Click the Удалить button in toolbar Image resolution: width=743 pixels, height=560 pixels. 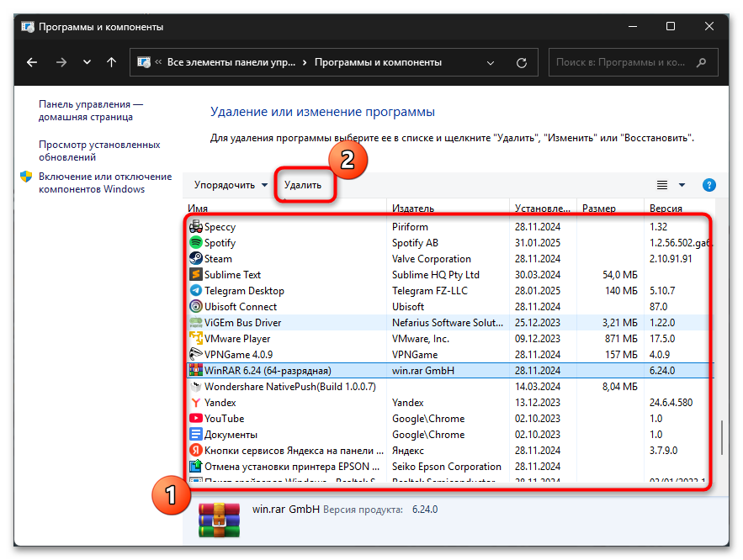303,185
